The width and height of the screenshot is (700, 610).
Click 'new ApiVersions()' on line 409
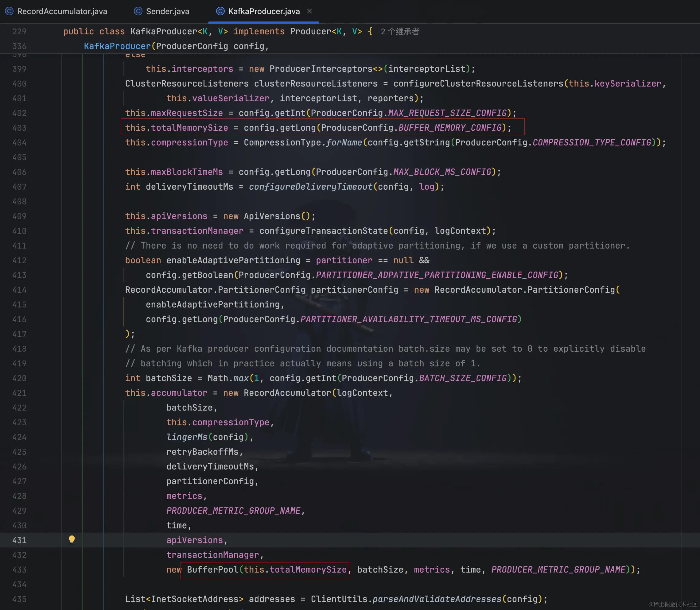pos(267,217)
